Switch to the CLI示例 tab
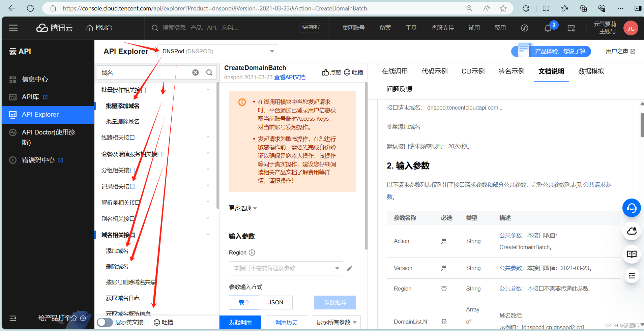 [473, 71]
